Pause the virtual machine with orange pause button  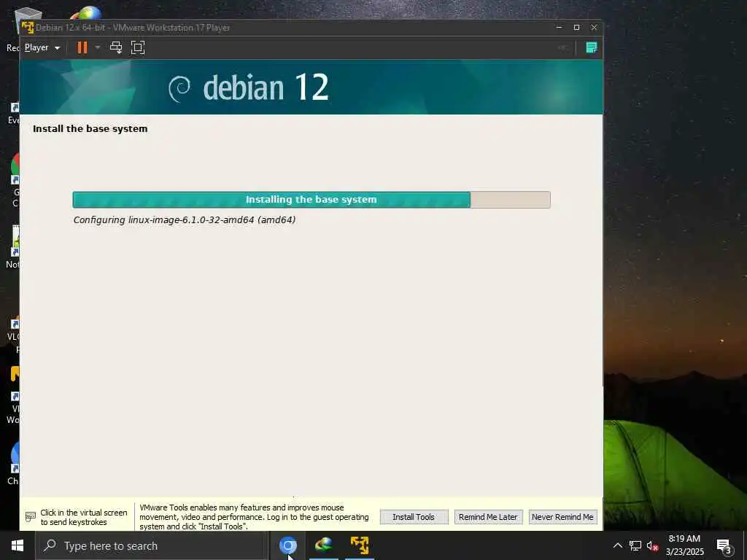[x=82, y=47]
